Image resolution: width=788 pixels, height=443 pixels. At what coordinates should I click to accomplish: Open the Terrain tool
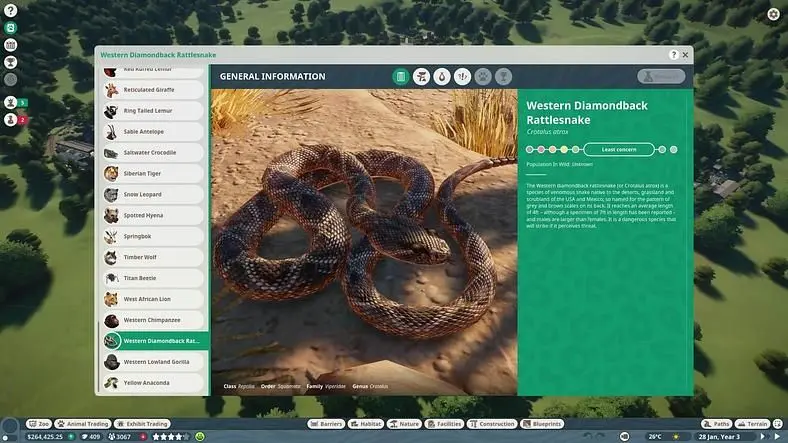753,424
